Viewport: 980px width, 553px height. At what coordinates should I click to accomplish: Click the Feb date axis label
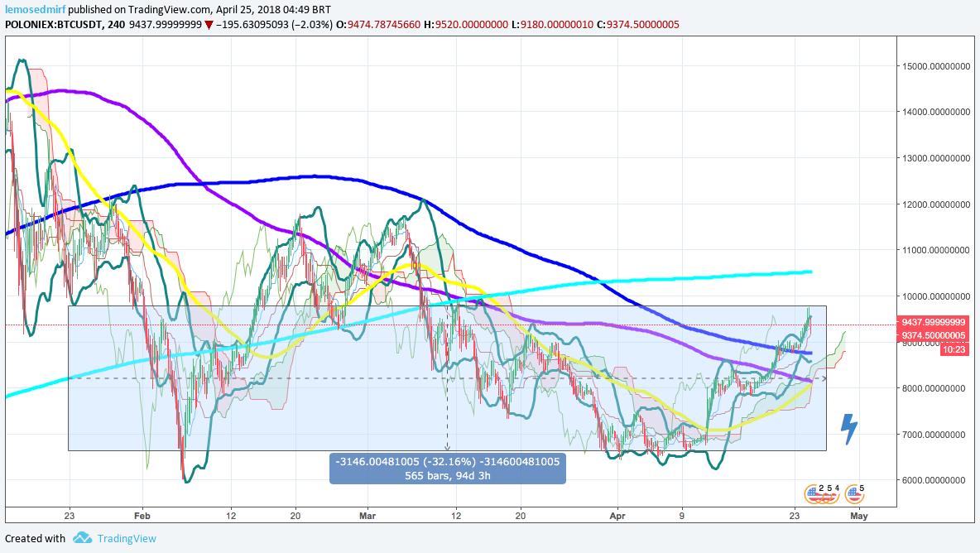(x=142, y=516)
